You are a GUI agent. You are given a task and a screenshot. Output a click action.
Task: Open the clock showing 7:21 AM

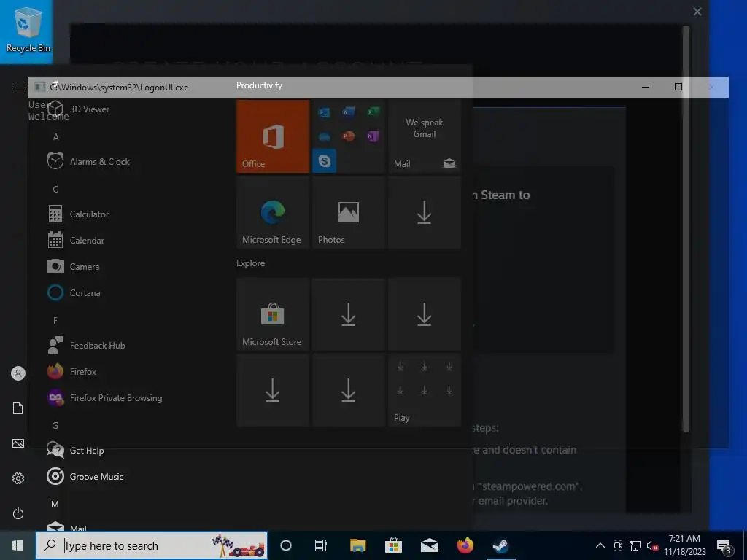(684, 545)
